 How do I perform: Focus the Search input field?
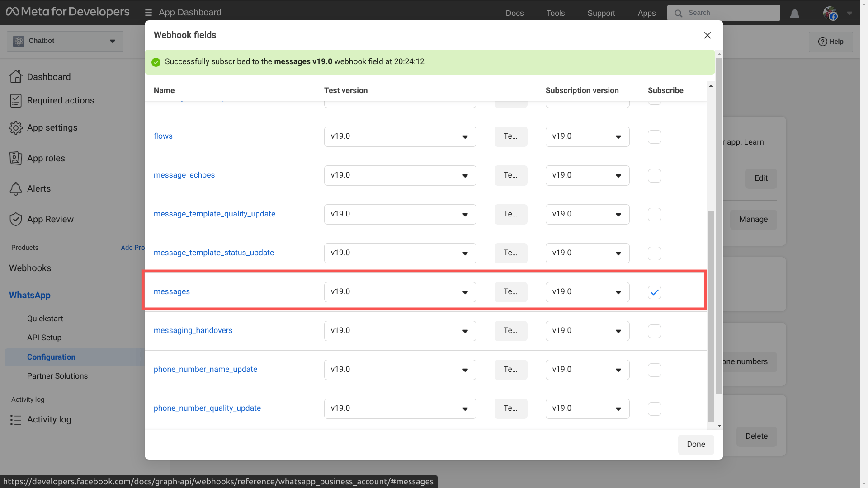[724, 13]
